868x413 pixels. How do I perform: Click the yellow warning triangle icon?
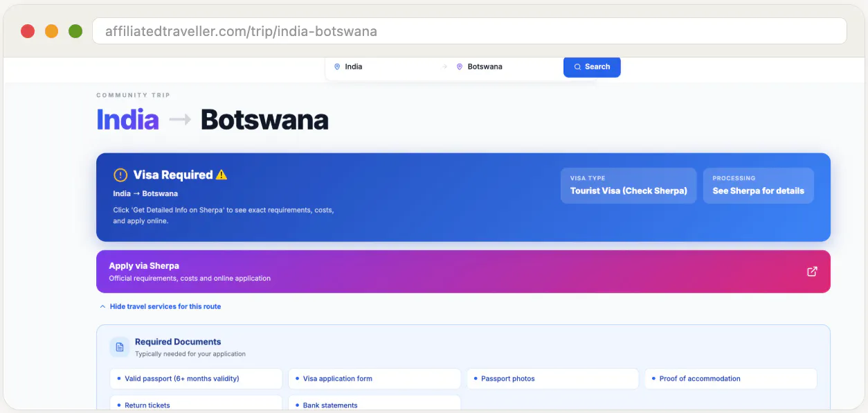[x=221, y=175]
